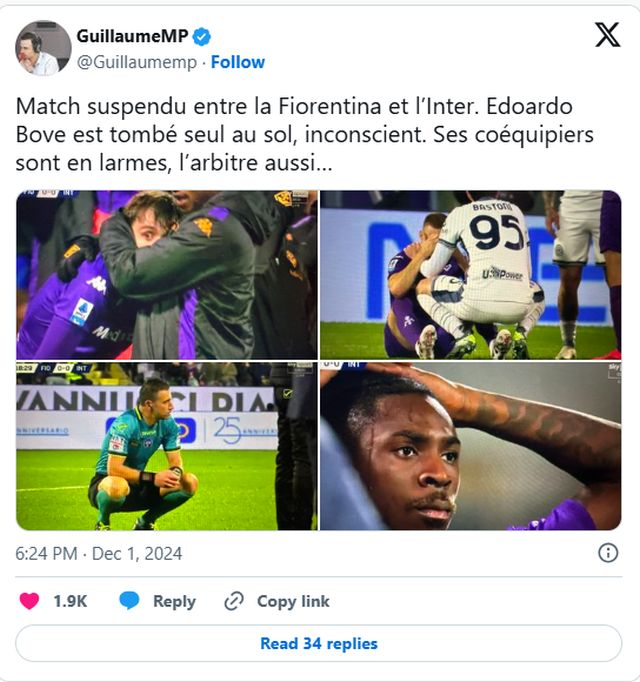Open the top-left photo of crying player
This screenshot has height=682, width=640.
pyautogui.click(x=166, y=275)
